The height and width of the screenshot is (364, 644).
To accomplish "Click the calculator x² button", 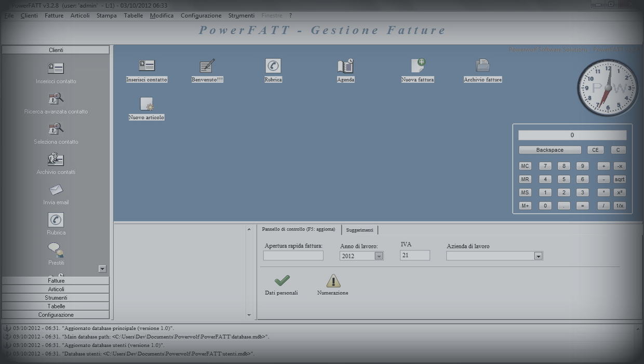I will click(x=620, y=192).
